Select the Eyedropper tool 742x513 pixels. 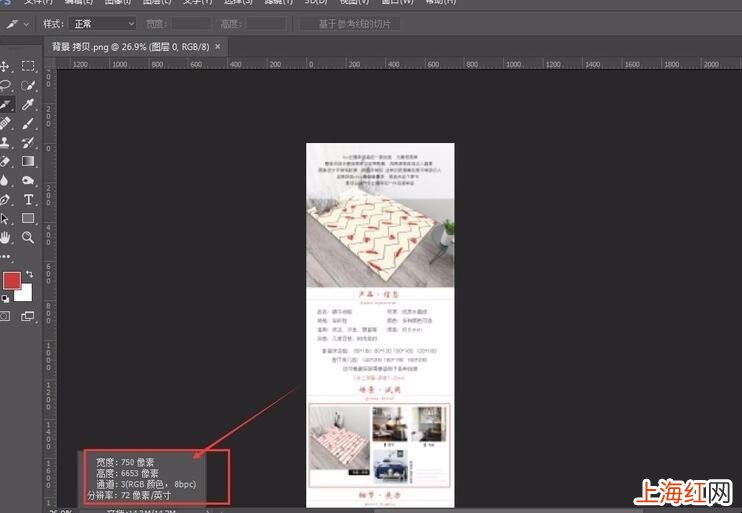click(28, 105)
